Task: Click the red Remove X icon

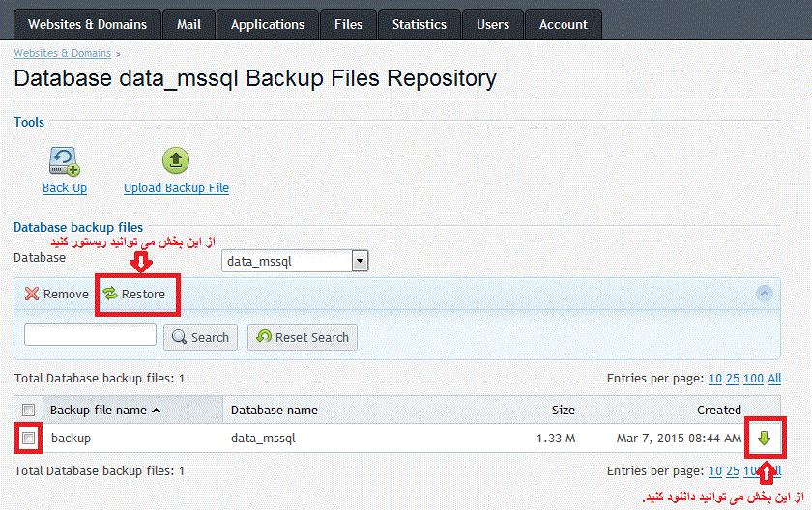Action: (x=32, y=294)
